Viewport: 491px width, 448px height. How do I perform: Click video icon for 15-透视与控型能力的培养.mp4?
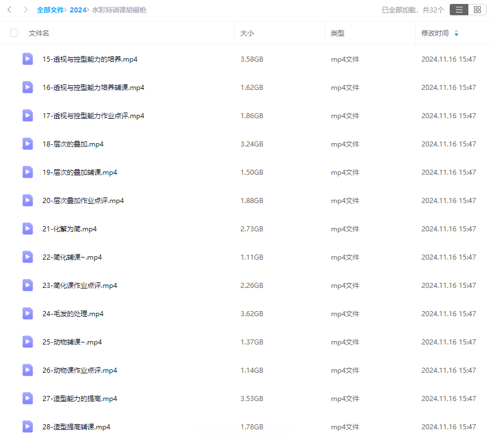[28, 59]
